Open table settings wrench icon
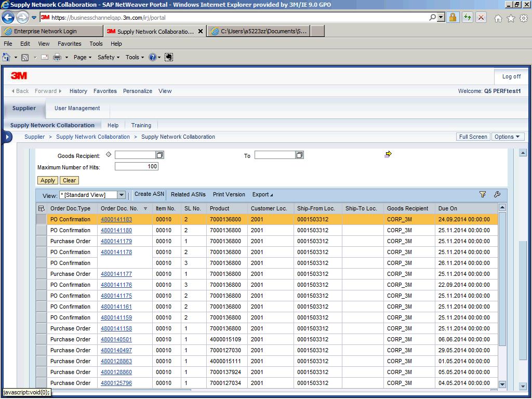The width and height of the screenshot is (532, 399). tap(497, 194)
